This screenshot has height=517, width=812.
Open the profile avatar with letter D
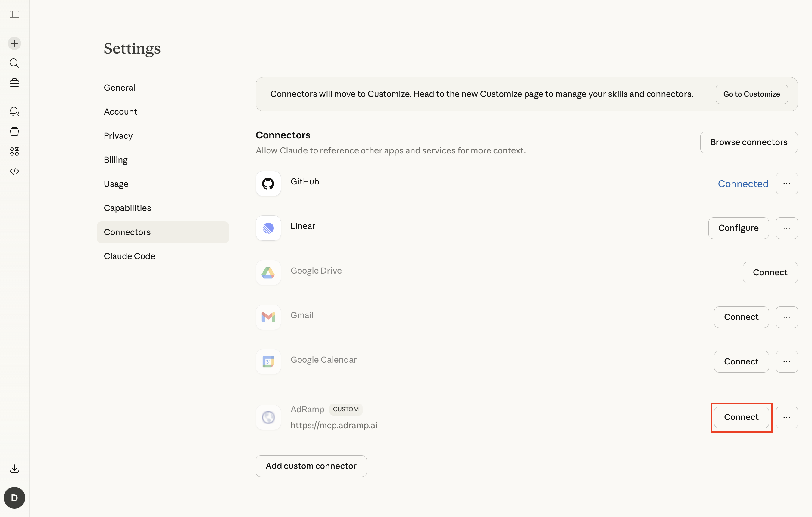pyautogui.click(x=14, y=497)
